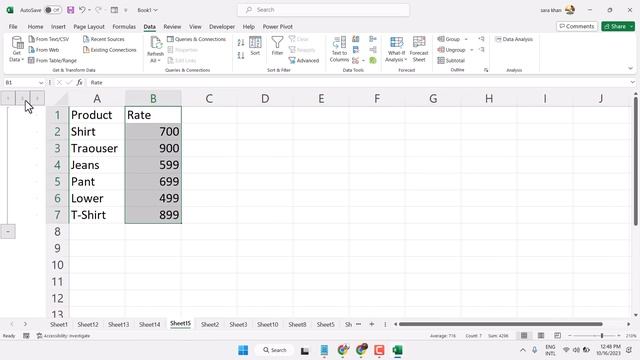The height and width of the screenshot is (360, 640).
Task: Click Hide Detail icon in Outline
Action: coord(482,50)
